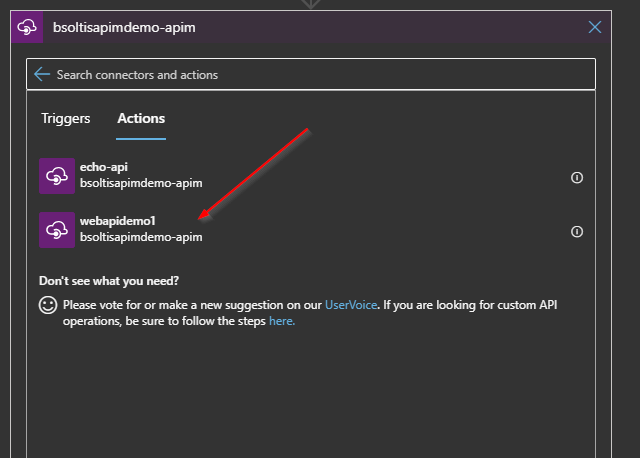The width and height of the screenshot is (640, 458).
Task: Close the bsoltisapimdemo-apim panel
Action: (x=595, y=27)
